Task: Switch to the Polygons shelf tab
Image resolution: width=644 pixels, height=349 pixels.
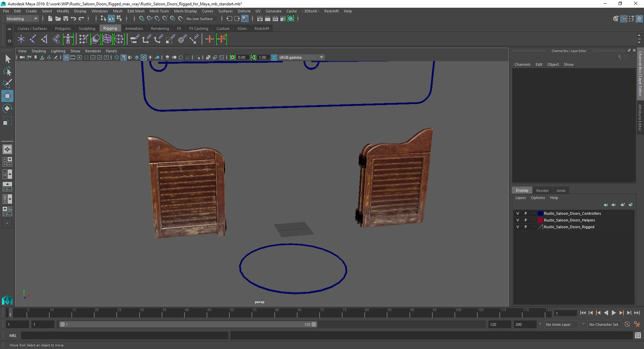Action: pyautogui.click(x=63, y=29)
